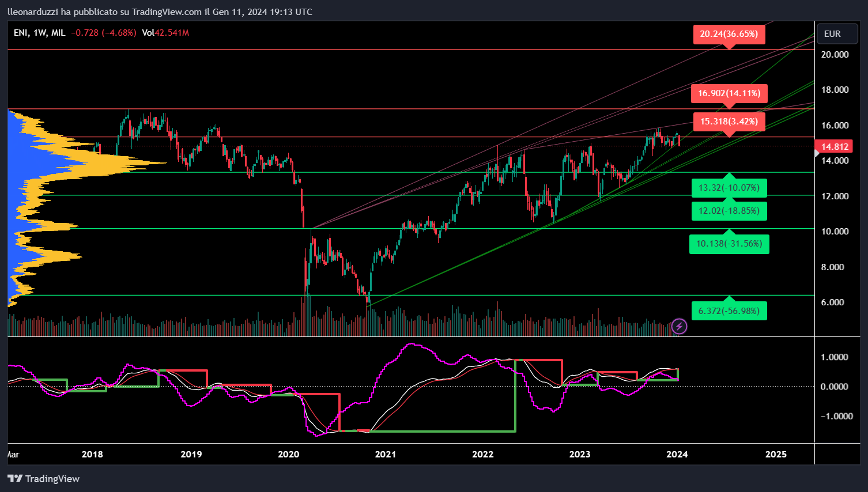Click the 2024 label on time axis
This screenshot has width=868, height=492.
[x=677, y=454]
